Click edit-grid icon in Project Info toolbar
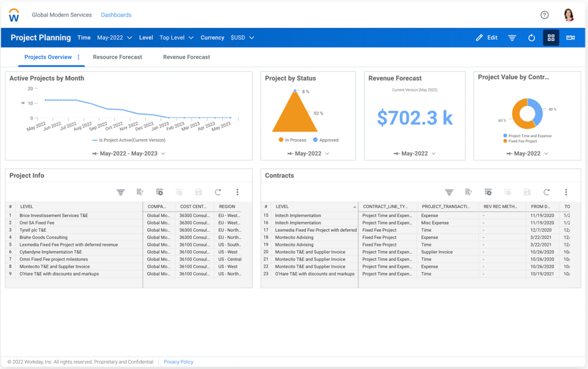The width and height of the screenshot is (588, 369). click(x=140, y=192)
